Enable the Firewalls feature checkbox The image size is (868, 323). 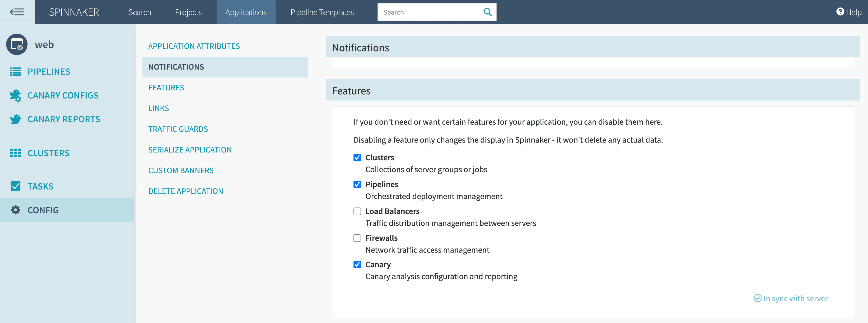pyautogui.click(x=357, y=238)
